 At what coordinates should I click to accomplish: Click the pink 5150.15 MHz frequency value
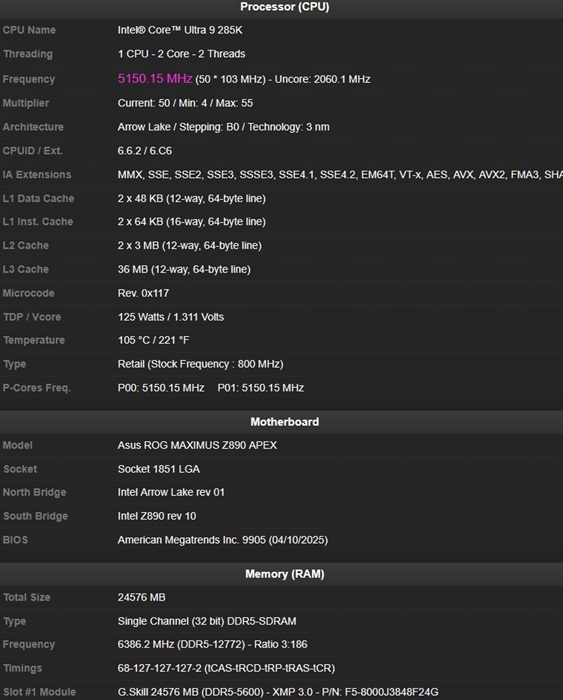(x=155, y=79)
